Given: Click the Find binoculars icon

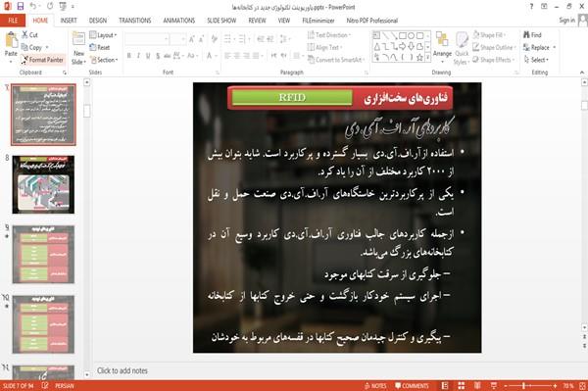Looking at the screenshot, I should tap(532, 35).
